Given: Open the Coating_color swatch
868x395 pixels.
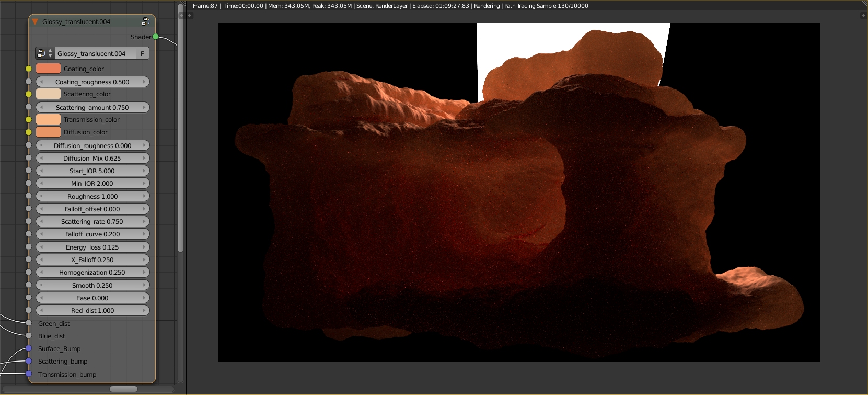Looking at the screenshot, I should coord(49,69).
